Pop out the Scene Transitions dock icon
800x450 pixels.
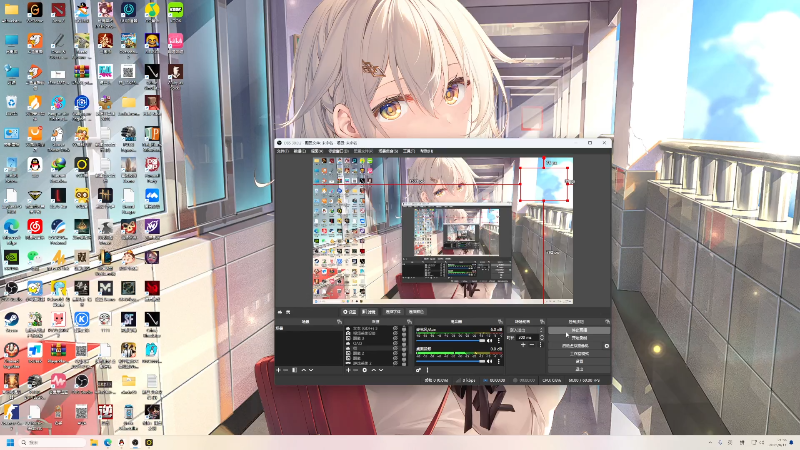click(x=542, y=321)
